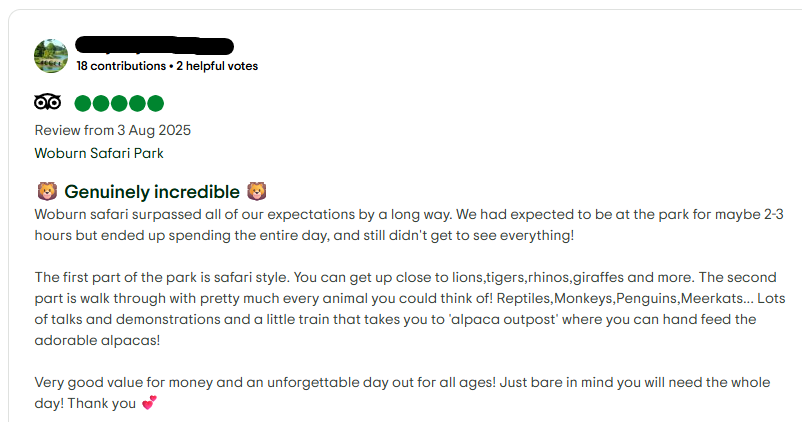Viewport: 802px width, 422px height.
Task: Click the lion emoji before the review title
Action: point(46,191)
